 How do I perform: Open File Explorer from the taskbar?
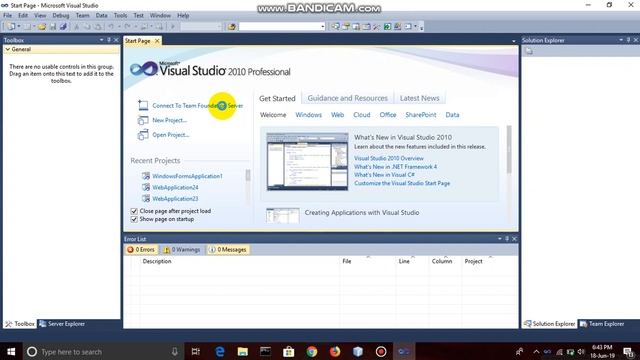coord(242,351)
